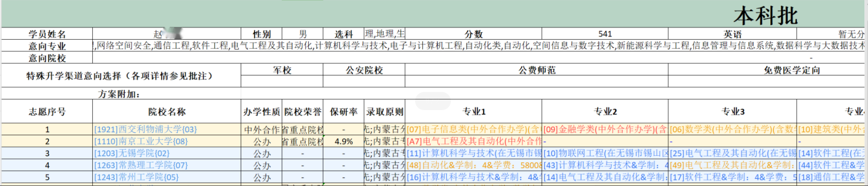868x186 pixels.
Task: Select the [10]物联网工程 cell
Action: point(605,153)
